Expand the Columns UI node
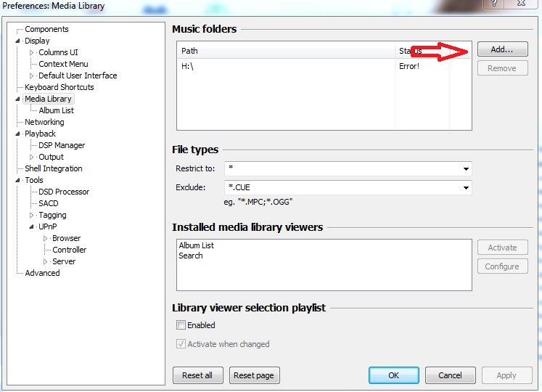Screen dimensions: 542x392 click(31, 52)
